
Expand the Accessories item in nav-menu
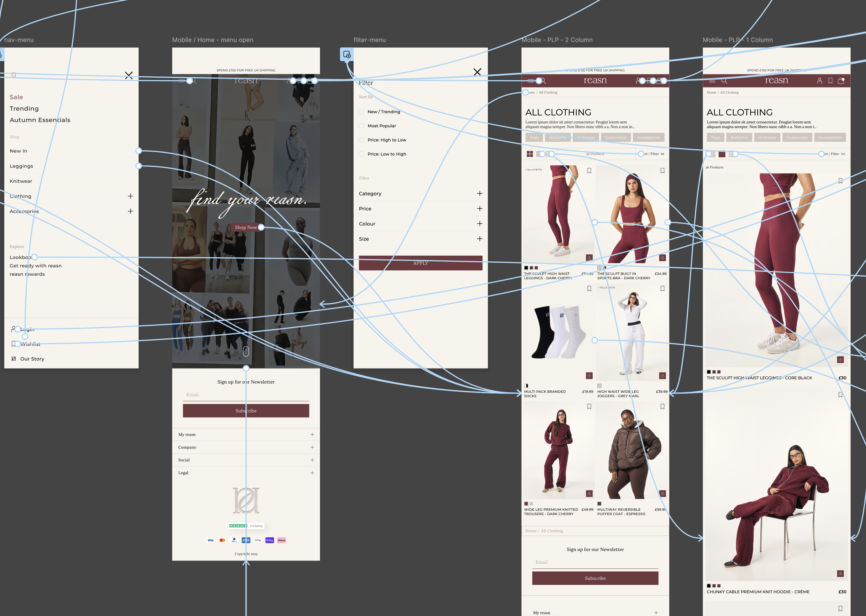coord(130,211)
